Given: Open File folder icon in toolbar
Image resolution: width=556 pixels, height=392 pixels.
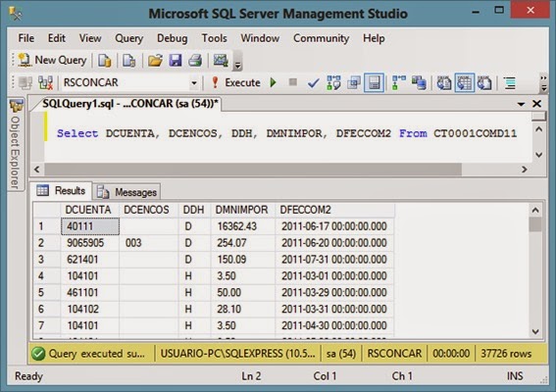Looking at the screenshot, I should click(155, 61).
